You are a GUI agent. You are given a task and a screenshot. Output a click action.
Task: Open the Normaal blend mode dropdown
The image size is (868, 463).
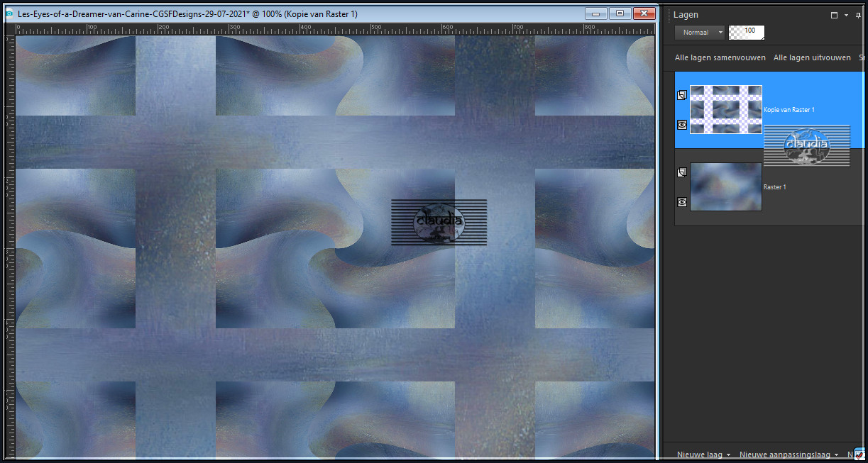point(700,33)
